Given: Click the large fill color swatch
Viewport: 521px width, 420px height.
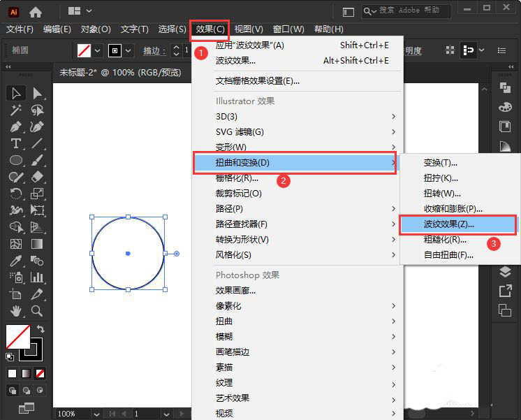Looking at the screenshot, I should click(x=17, y=337).
